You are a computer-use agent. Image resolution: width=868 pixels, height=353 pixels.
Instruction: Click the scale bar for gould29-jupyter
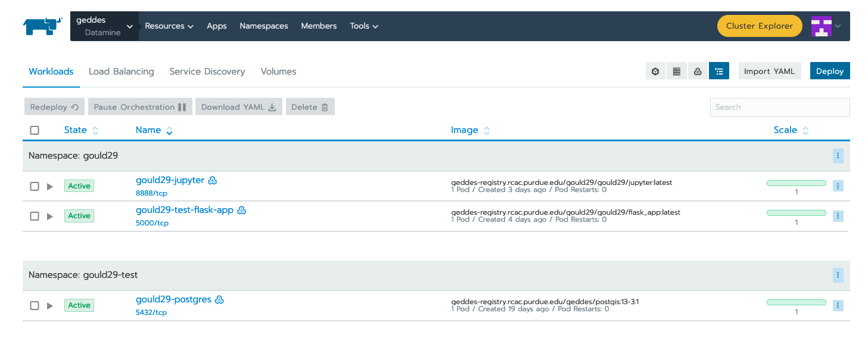pos(796,183)
